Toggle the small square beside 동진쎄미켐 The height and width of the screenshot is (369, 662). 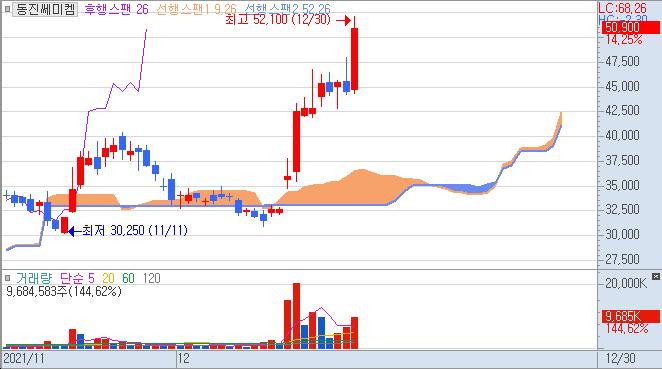tap(7, 9)
